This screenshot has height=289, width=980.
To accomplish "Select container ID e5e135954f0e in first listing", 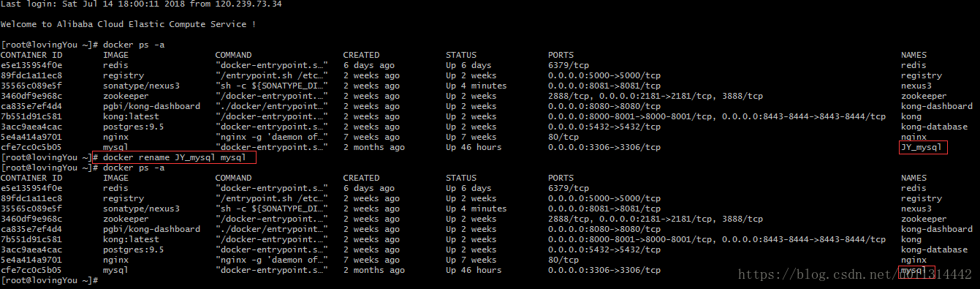I will (x=31, y=66).
